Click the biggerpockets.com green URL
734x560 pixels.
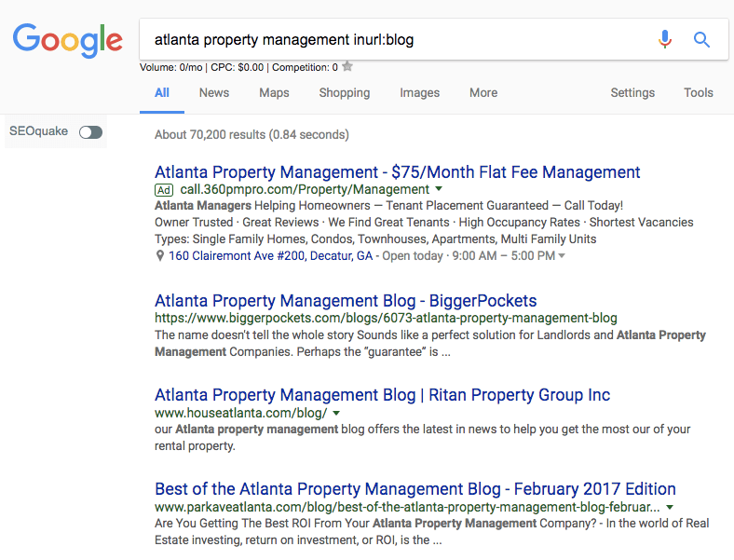[386, 318]
